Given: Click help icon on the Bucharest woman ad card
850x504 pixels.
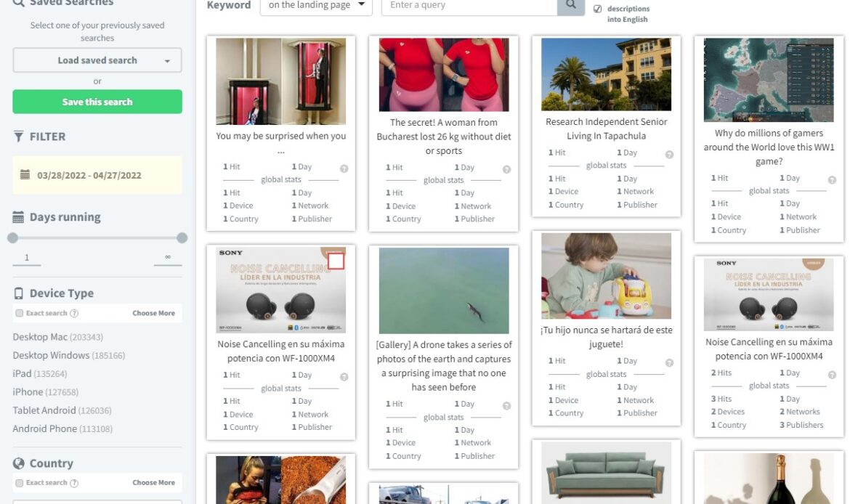Looking at the screenshot, I should pyautogui.click(x=507, y=169).
